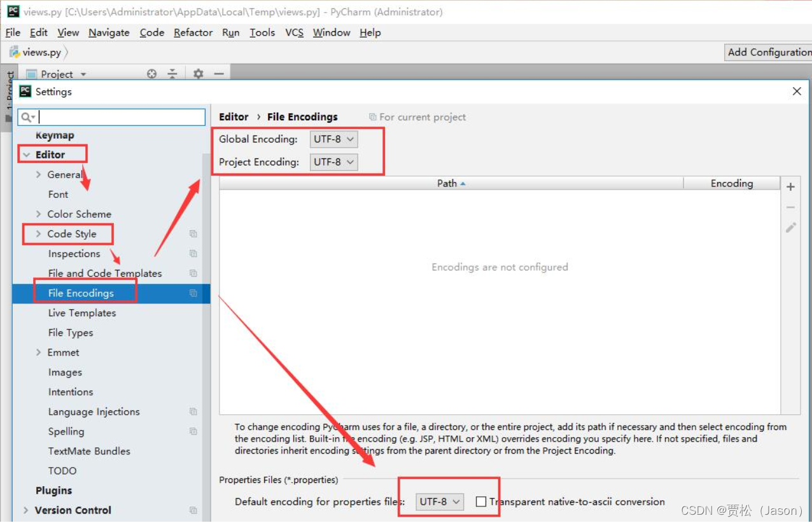Open the File menu
The width and height of the screenshot is (812, 523).
[13, 32]
